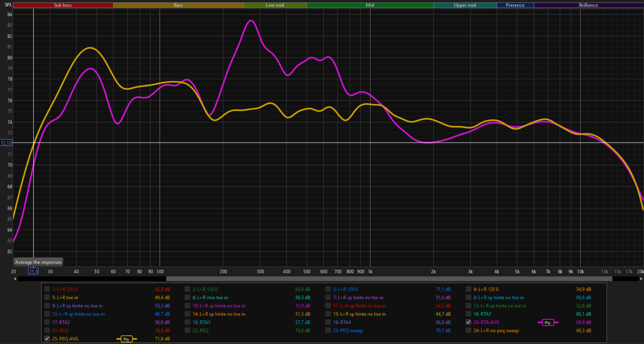644x344 pixels.
Task: Click the Bass band label
Action: click(178, 5)
